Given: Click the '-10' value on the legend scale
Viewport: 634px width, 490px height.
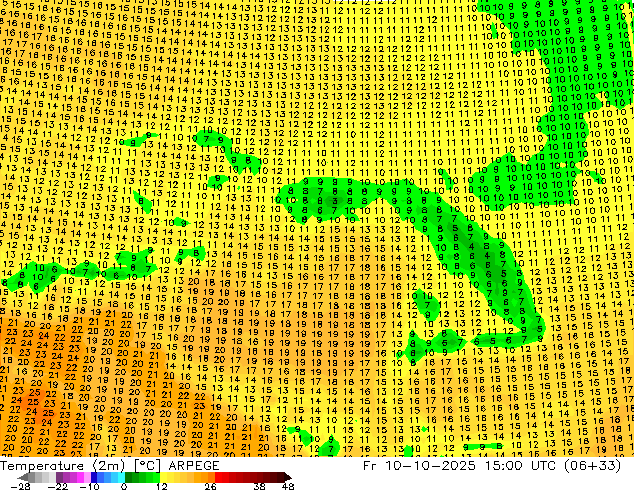Looking at the screenshot, I should pos(89,486).
